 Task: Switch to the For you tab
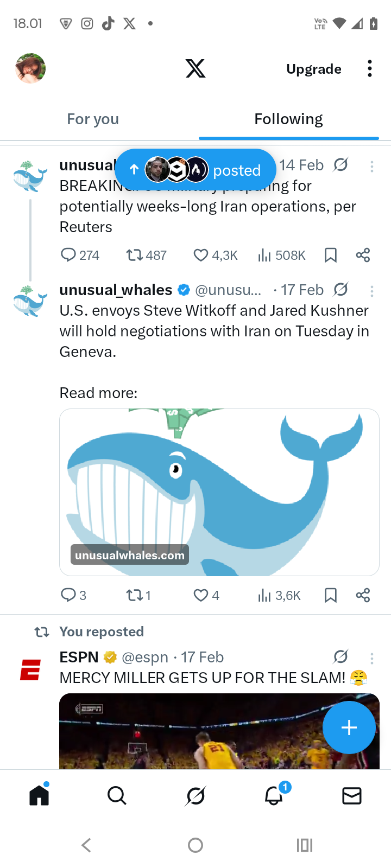click(x=93, y=119)
